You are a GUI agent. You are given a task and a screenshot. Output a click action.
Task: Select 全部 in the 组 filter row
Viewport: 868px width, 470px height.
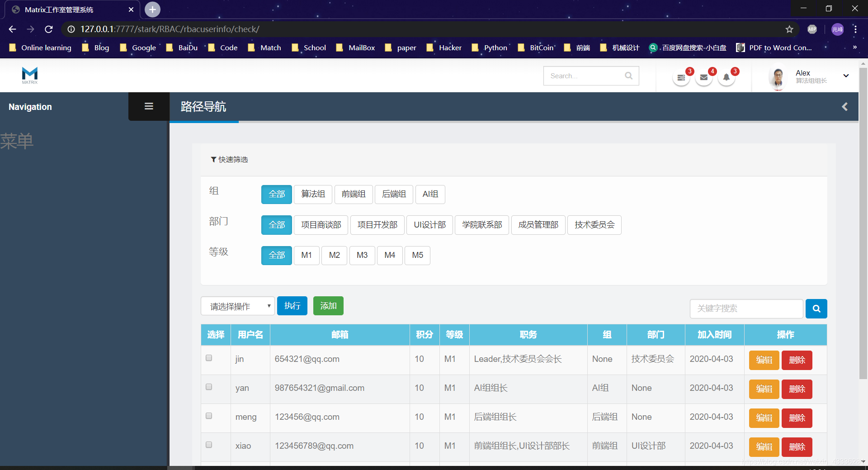click(x=277, y=194)
